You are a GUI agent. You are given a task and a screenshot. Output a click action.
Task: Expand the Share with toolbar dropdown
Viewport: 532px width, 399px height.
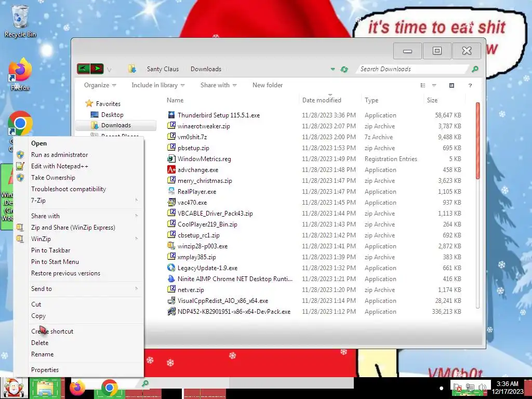(219, 85)
